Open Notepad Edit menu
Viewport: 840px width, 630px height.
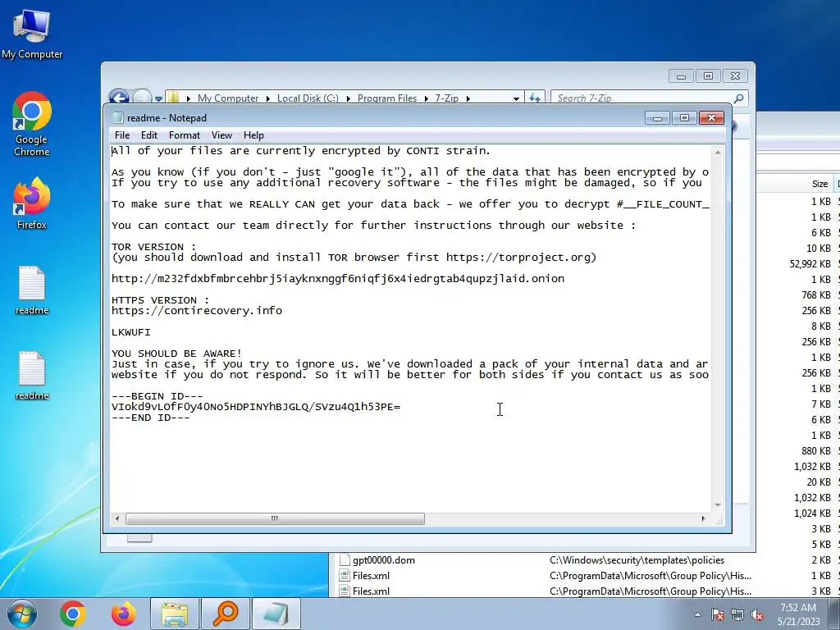pos(149,135)
